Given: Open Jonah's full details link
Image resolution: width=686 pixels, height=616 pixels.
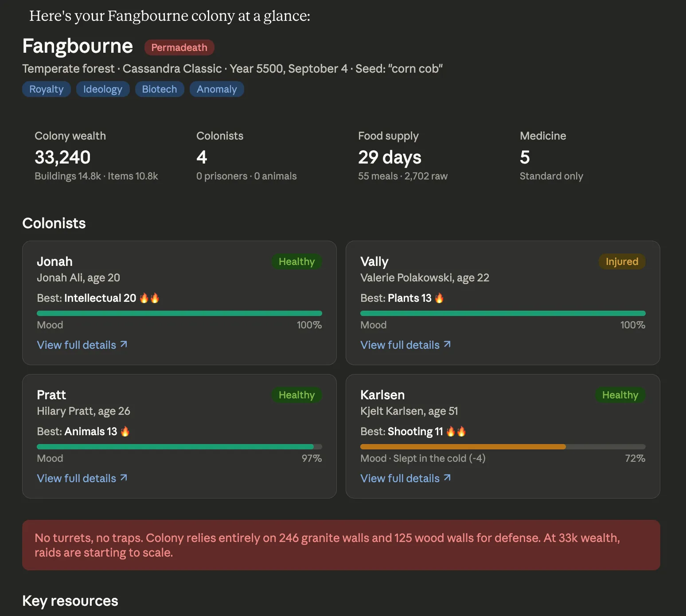Looking at the screenshot, I should 82,345.
